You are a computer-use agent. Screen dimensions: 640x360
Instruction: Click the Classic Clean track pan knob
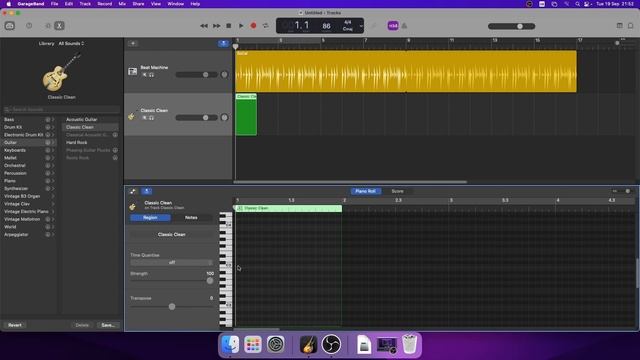[224, 118]
